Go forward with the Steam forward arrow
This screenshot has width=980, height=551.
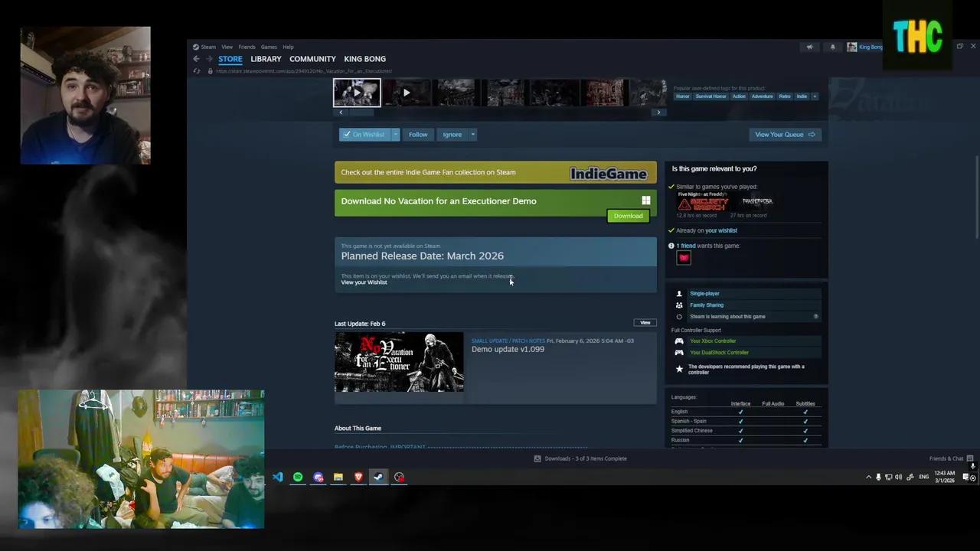208,59
